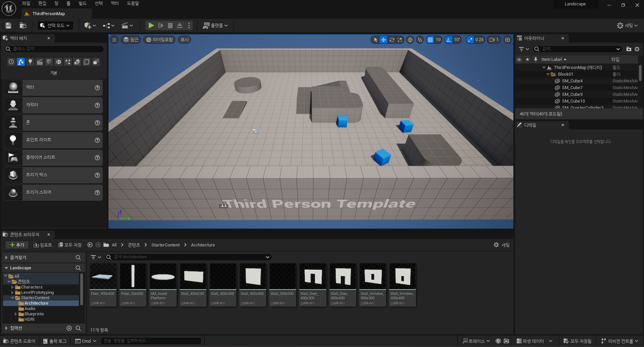This screenshot has width=644, height=347.
Task: Click the Skip frame playback button
Action: coord(161,26)
